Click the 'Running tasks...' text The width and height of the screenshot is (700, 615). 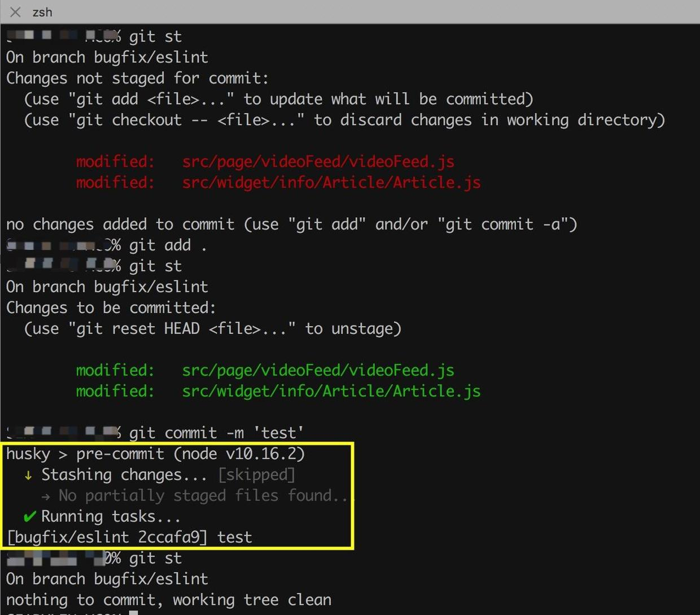tap(111, 517)
